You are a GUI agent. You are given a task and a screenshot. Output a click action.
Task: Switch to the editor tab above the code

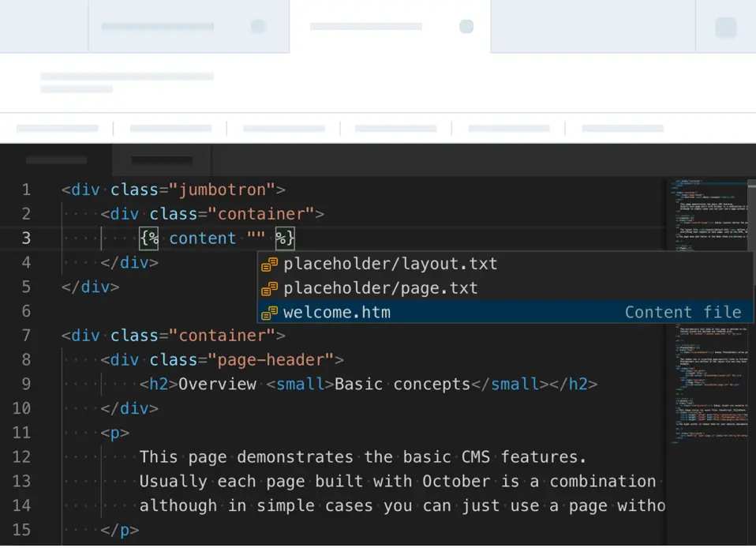tap(161, 160)
